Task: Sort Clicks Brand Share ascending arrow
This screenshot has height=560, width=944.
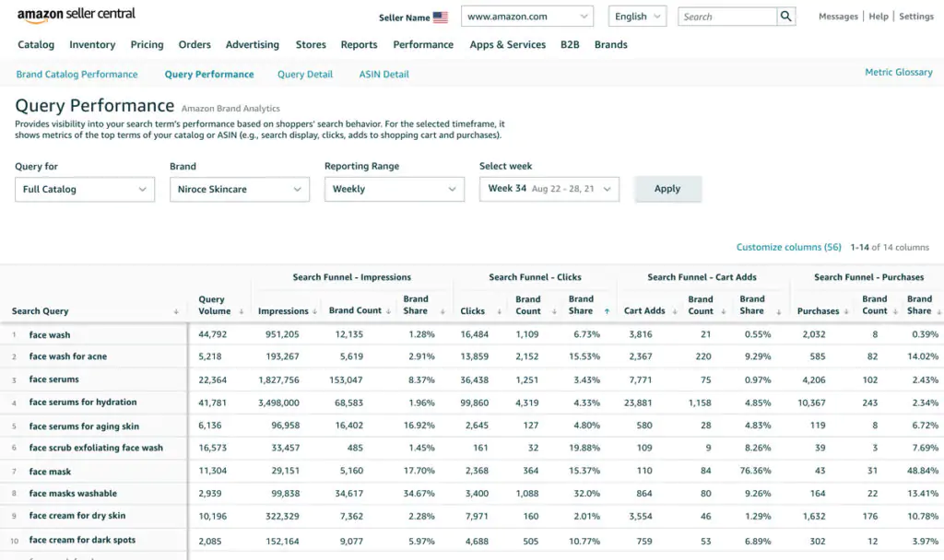Action: [x=607, y=311]
